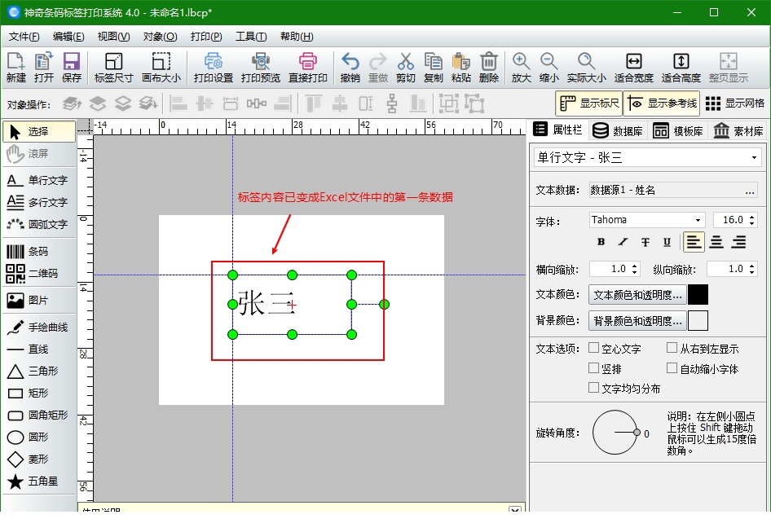
Task: Select the 二维码 QR code tool
Action: (x=38, y=274)
